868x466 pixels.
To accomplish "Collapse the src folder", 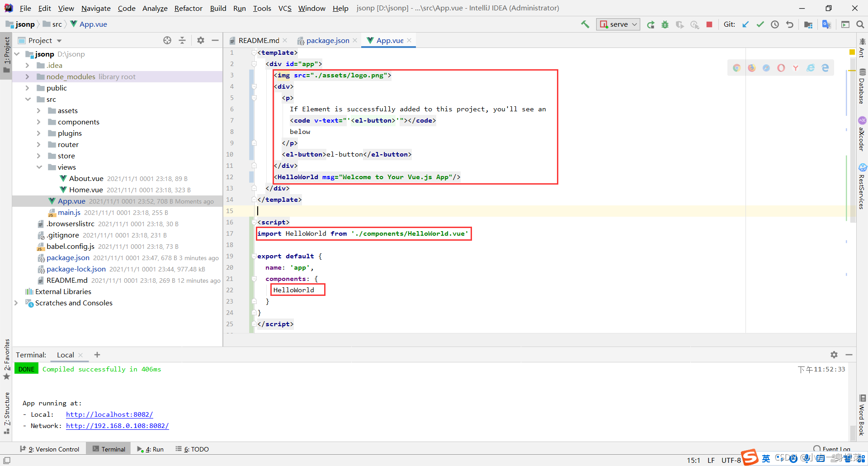I will [x=28, y=99].
